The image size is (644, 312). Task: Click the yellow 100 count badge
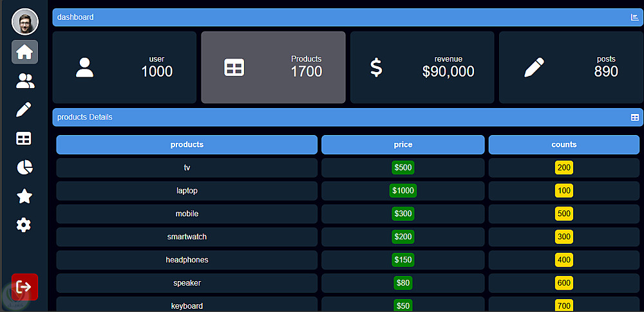coord(564,190)
